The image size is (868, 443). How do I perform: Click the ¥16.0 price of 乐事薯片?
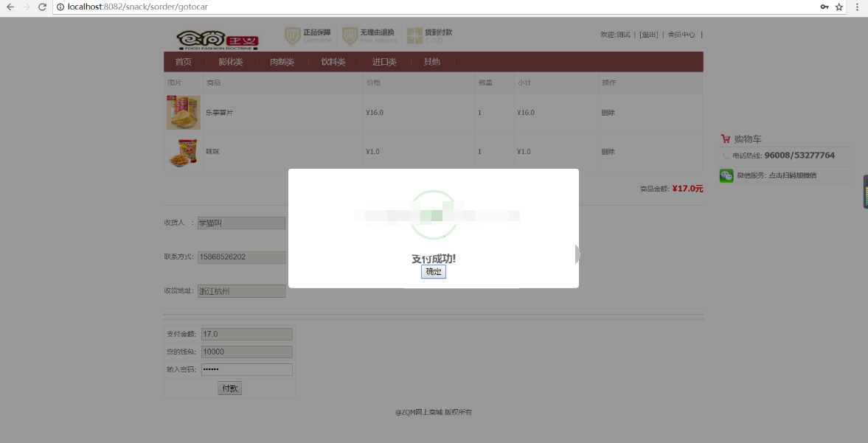click(x=375, y=112)
